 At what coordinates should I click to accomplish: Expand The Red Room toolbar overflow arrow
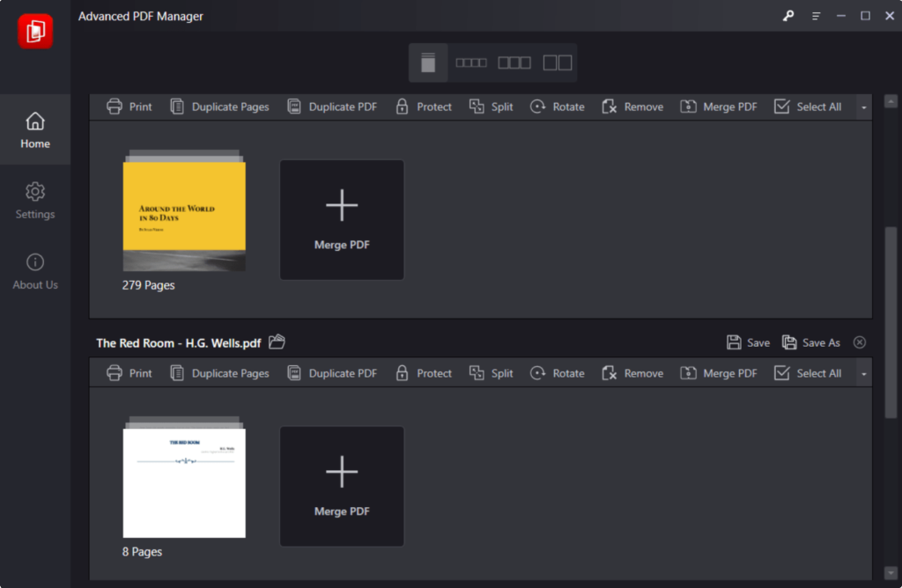pos(863,374)
